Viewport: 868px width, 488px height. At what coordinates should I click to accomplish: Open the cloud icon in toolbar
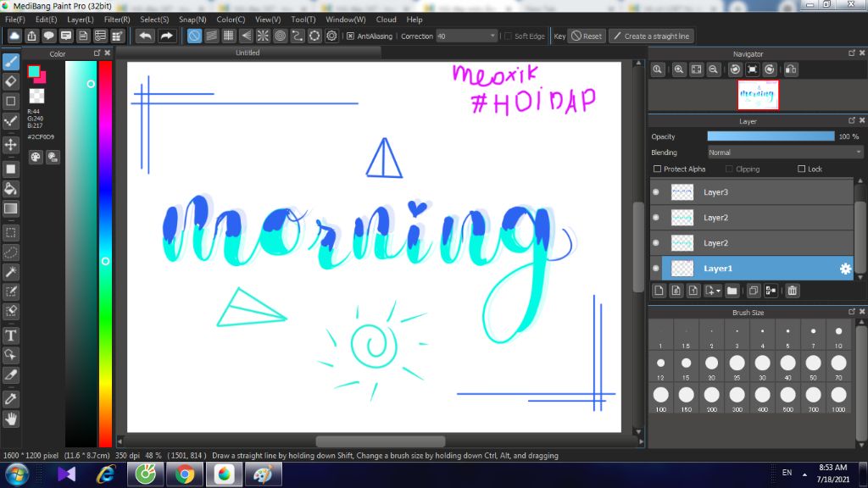point(14,36)
